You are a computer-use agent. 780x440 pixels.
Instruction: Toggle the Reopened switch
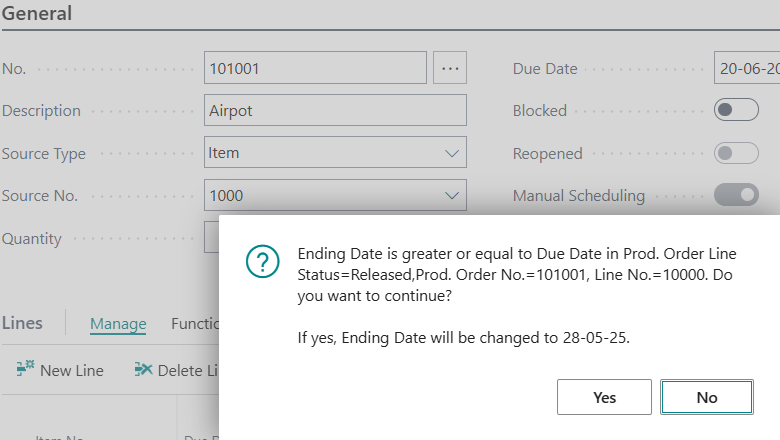point(736,153)
